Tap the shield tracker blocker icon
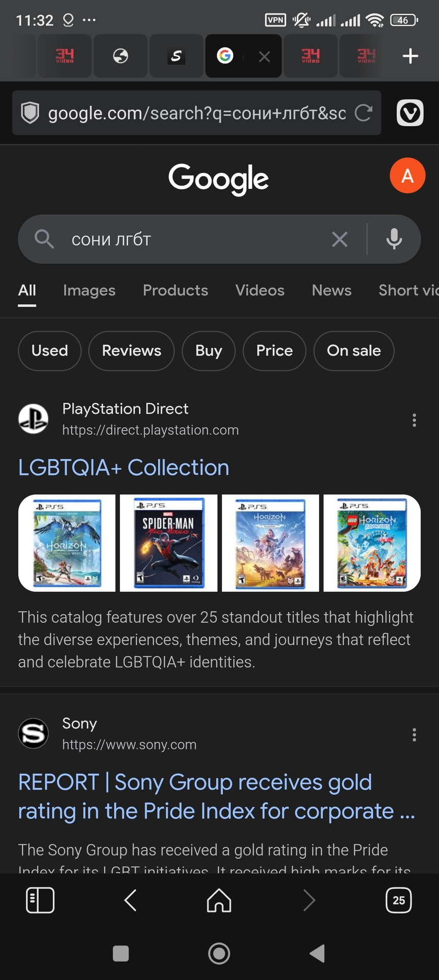The image size is (439, 980). (x=30, y=113)
